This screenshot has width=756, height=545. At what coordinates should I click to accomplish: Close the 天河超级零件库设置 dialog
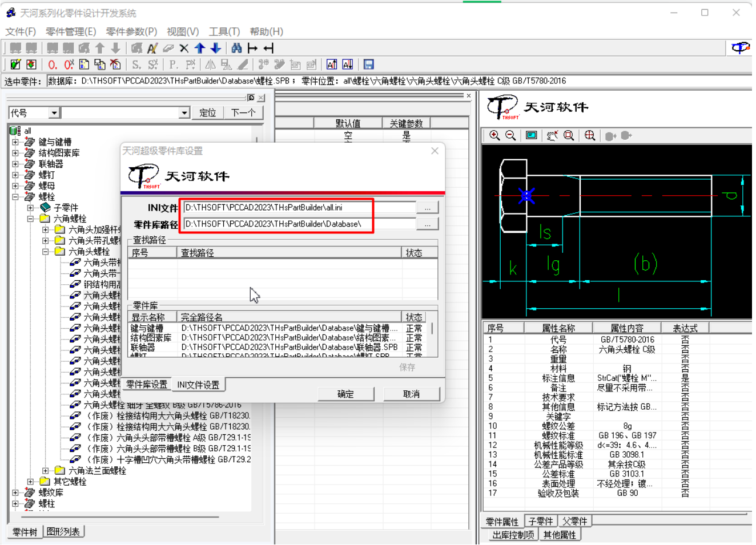(435, 151)
